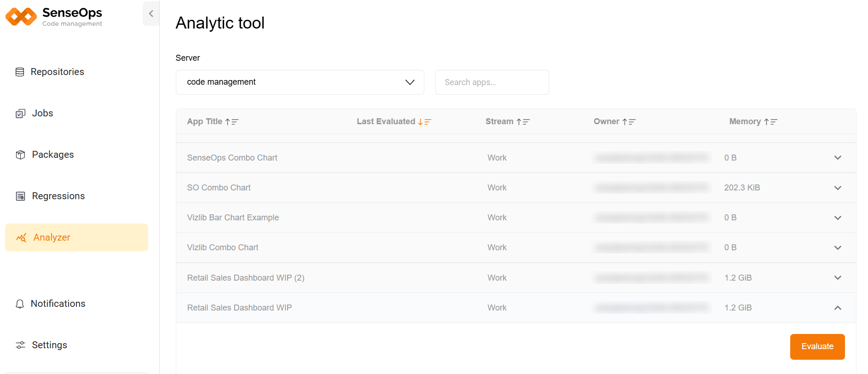Open the Server dropdown 'code management'

coord(300,82)
